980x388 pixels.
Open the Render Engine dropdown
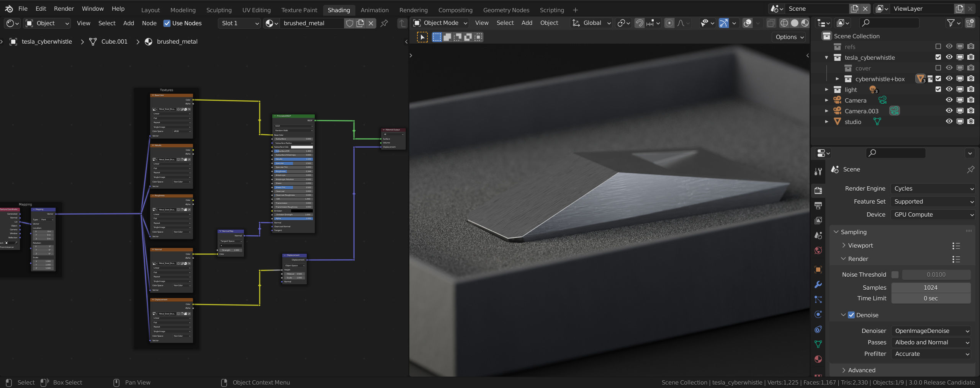[x=932, y=189]
